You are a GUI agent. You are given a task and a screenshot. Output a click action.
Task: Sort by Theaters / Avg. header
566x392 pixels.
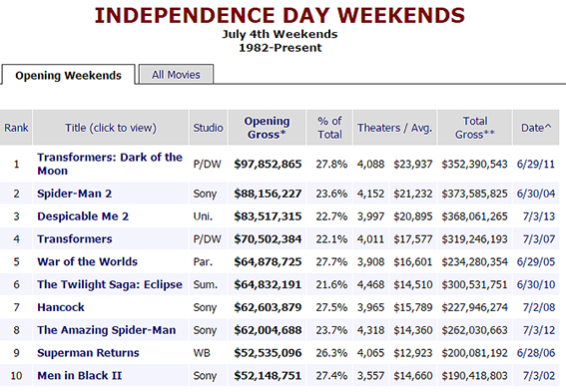pos(394,128)
